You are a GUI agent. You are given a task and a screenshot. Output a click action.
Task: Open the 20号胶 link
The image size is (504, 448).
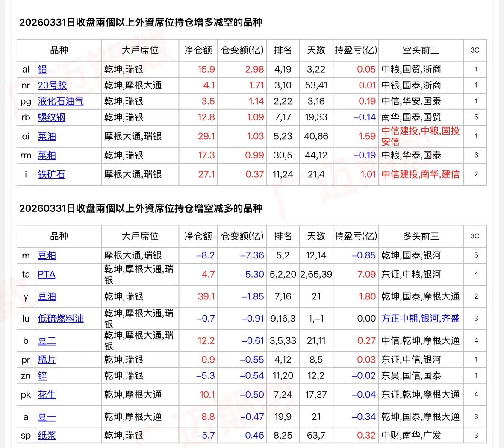click(52, 85)
